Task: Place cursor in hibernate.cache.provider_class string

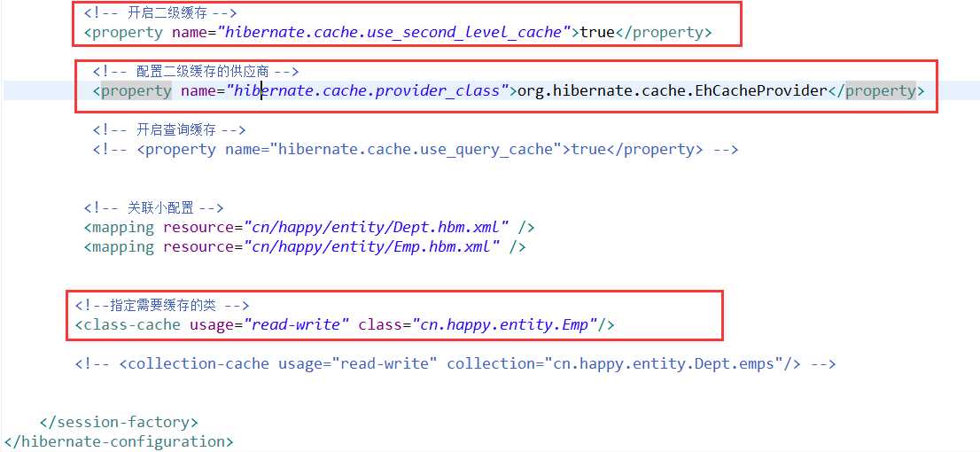Action: point(367,91)
